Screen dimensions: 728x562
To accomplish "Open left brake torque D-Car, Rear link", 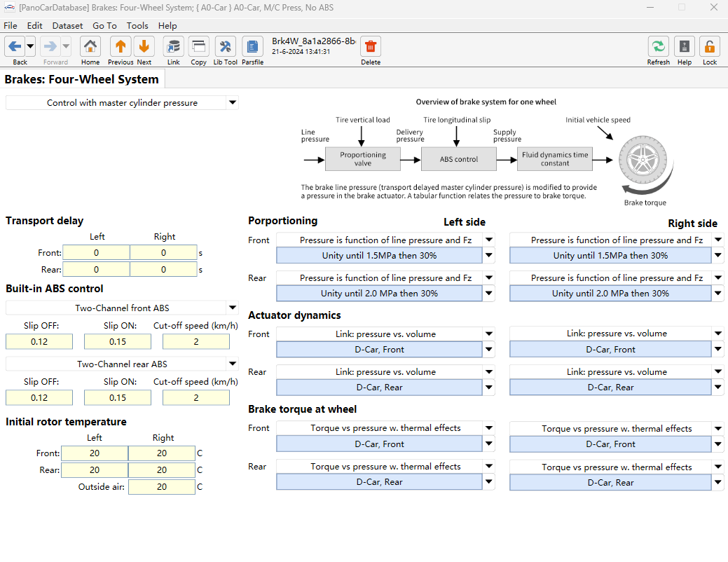I will (x=379, y=482).
